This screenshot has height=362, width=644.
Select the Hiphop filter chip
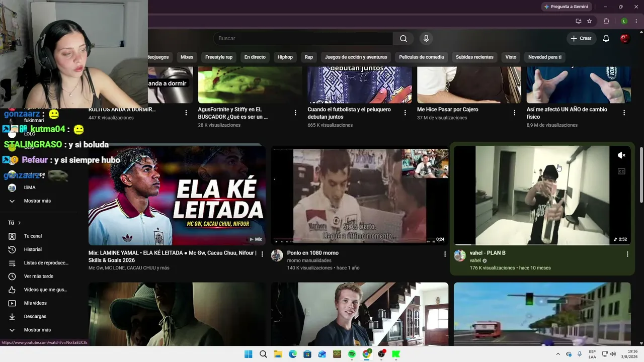[285, 57]
